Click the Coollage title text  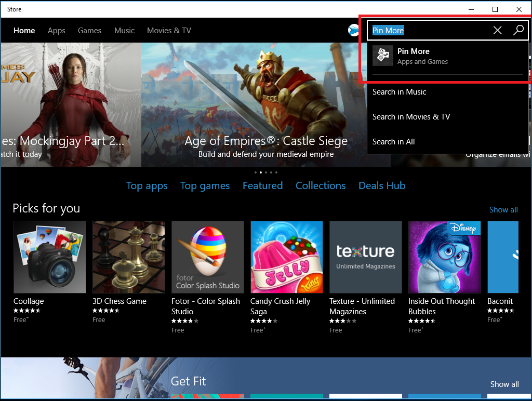[x=29, y=301]
